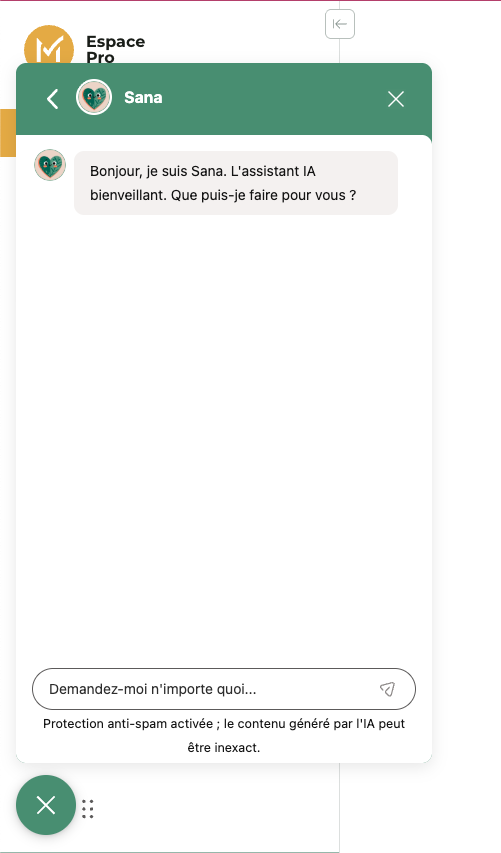Dismiss the chat using the round green launcher button
The height and width of the screenshot is (853, 501).
pyautogui.click(x=46, y=805)
